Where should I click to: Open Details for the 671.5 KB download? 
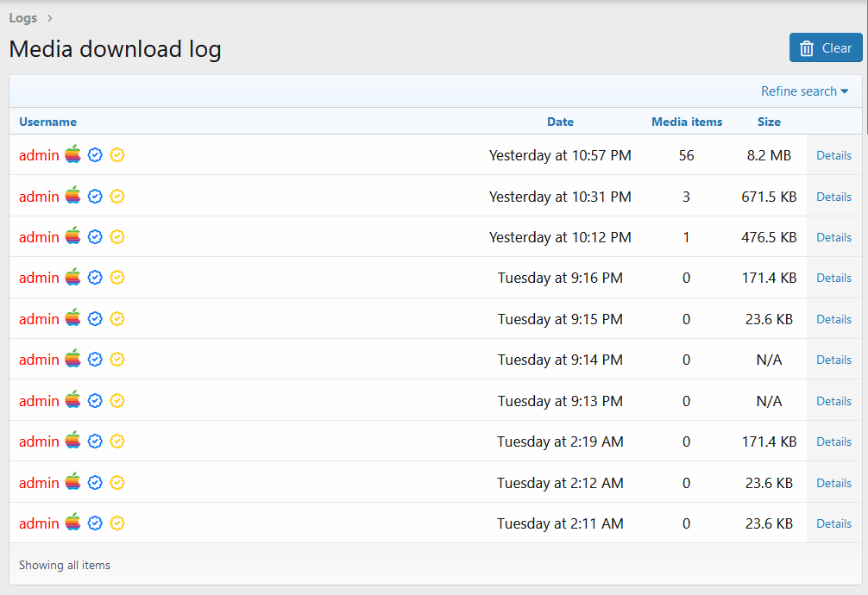(833, 197)
